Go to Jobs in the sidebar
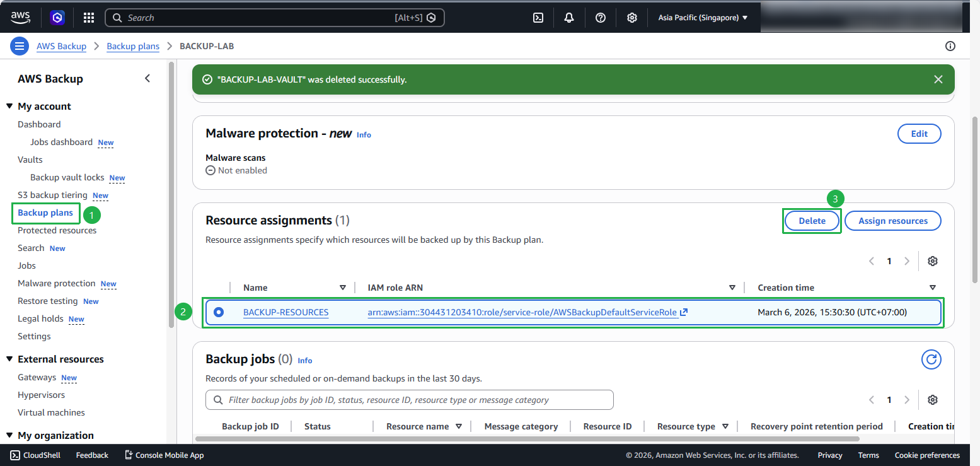Image resolution: width=980 pixels, height=466 pixels. click(26, 265)
